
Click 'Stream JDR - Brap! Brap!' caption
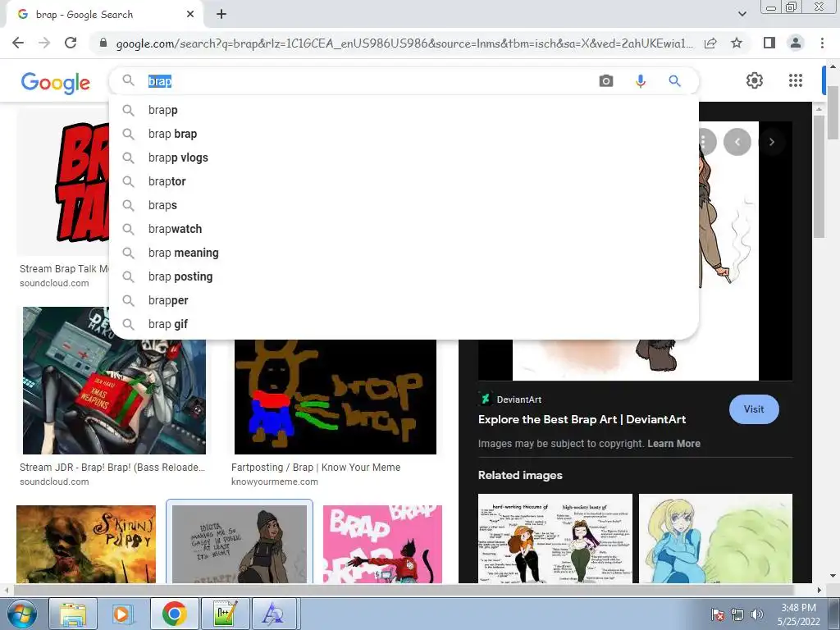(112, 467)
